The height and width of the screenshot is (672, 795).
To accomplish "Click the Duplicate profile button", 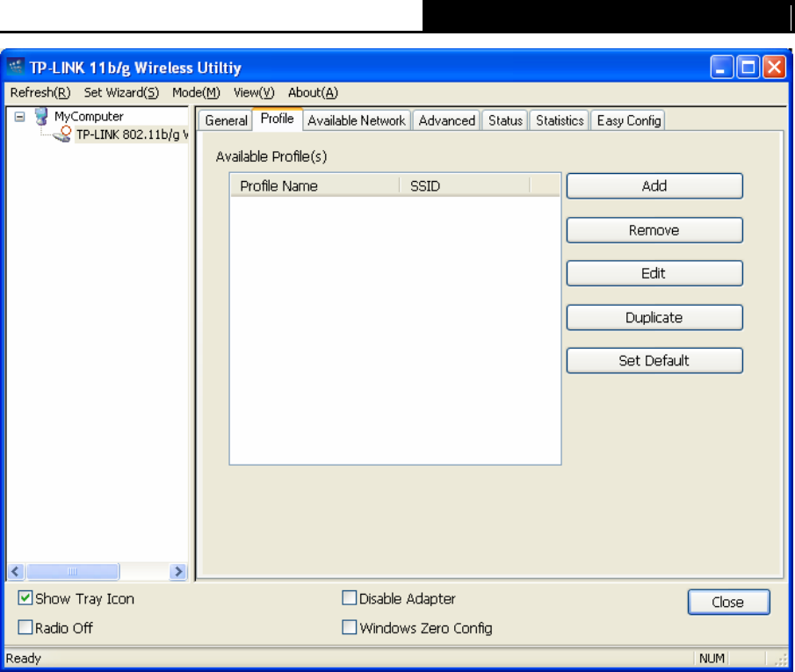I will [654, 317].
